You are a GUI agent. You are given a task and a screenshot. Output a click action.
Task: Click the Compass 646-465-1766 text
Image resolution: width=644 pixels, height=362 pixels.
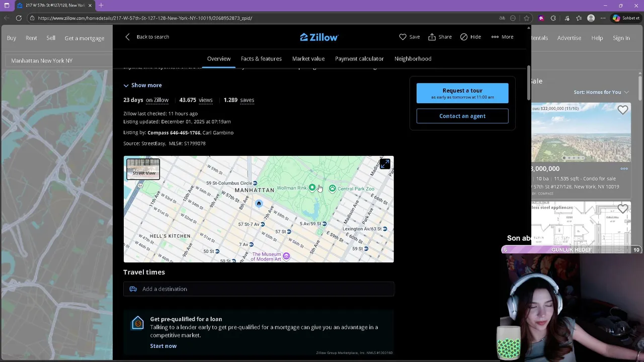174,133
